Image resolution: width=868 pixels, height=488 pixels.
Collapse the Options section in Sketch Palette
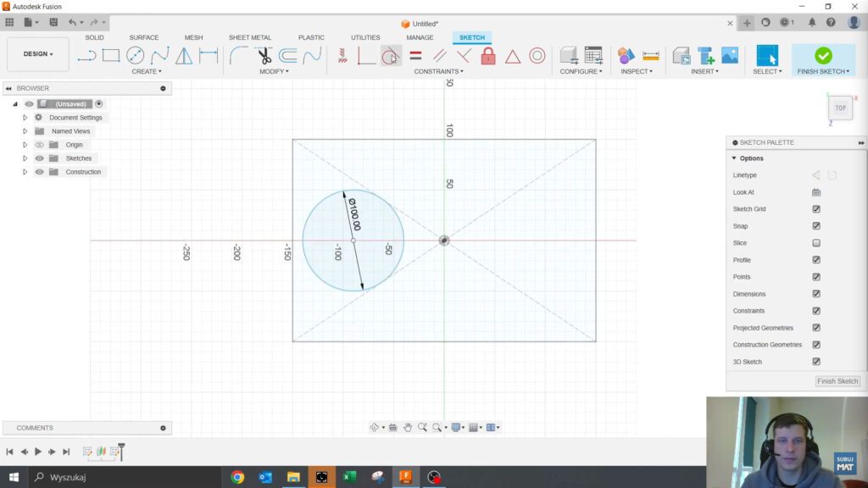pyautogui.click(x=734, y=158)
